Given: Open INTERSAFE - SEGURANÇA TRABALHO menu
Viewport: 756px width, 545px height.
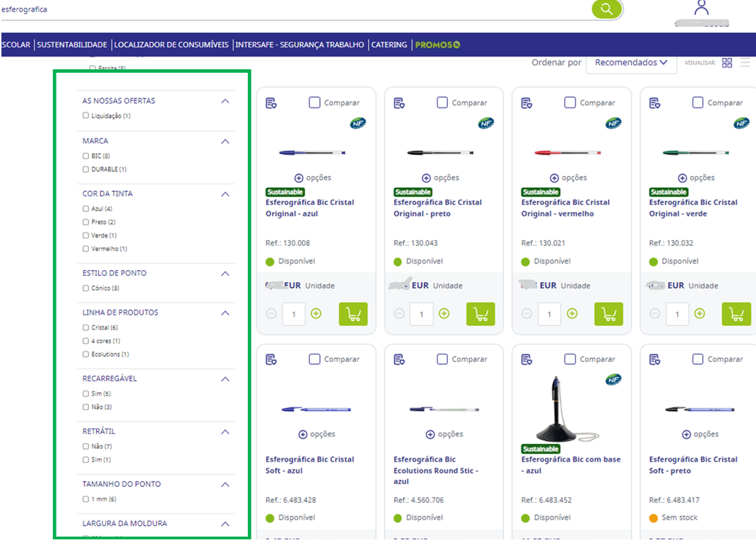Looking at the screenshot, I should coord(300,45).
